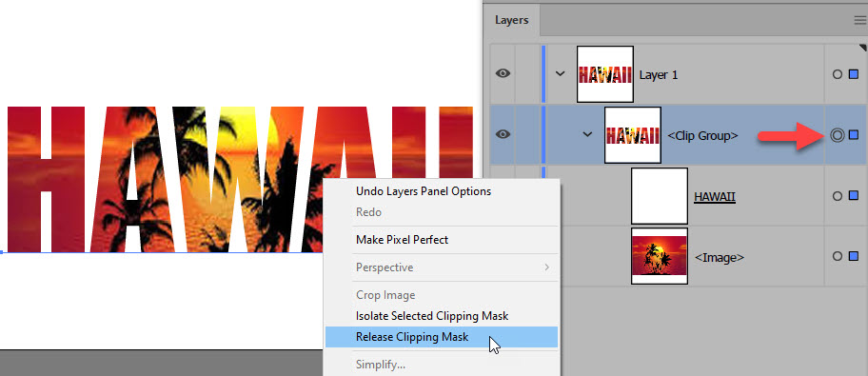
Task: Open the Layers panel hamburger menu
Action: (x=861, y=21)
